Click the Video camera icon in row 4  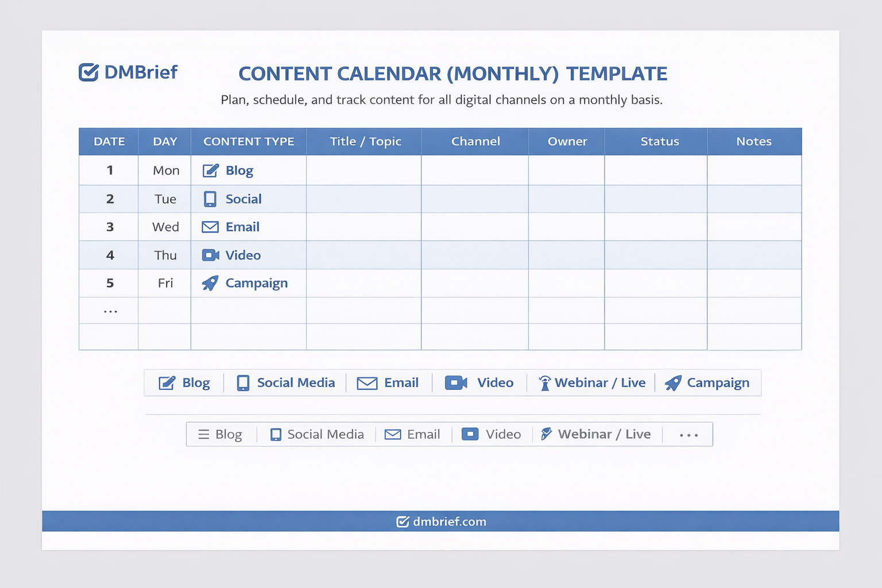tap(210, 255)
